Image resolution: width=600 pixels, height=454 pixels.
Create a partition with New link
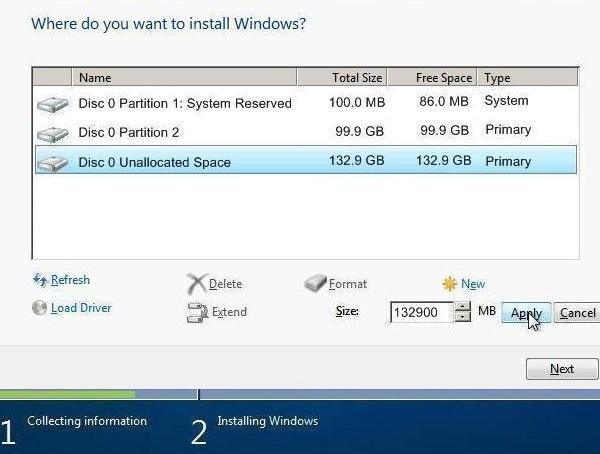click(473, 284)
